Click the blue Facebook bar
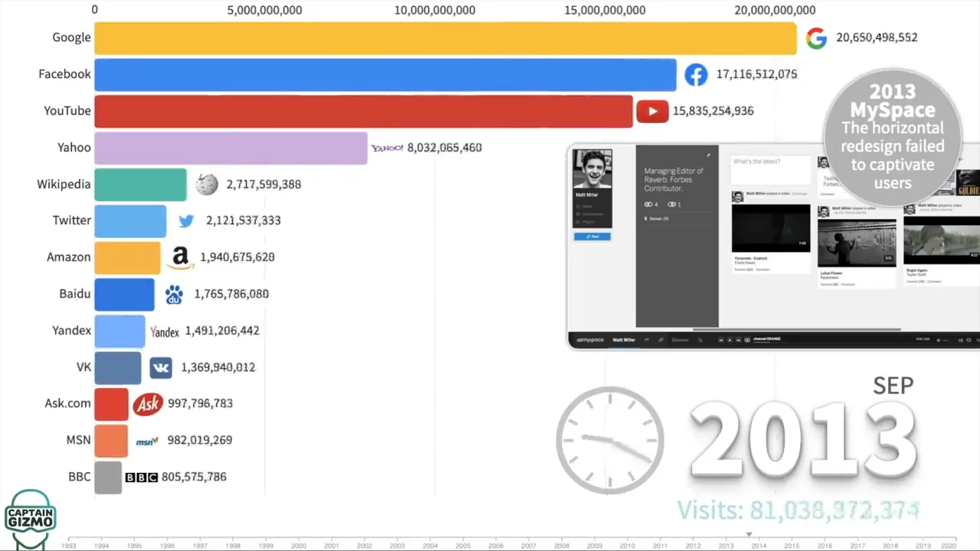Screen dimensions: 980x551 point(385,74)
